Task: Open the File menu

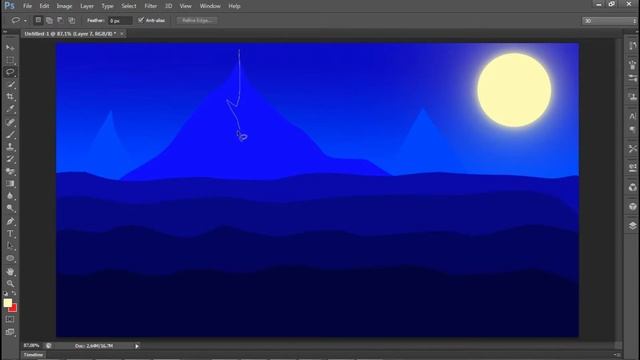Action: [x=27, y=6]
